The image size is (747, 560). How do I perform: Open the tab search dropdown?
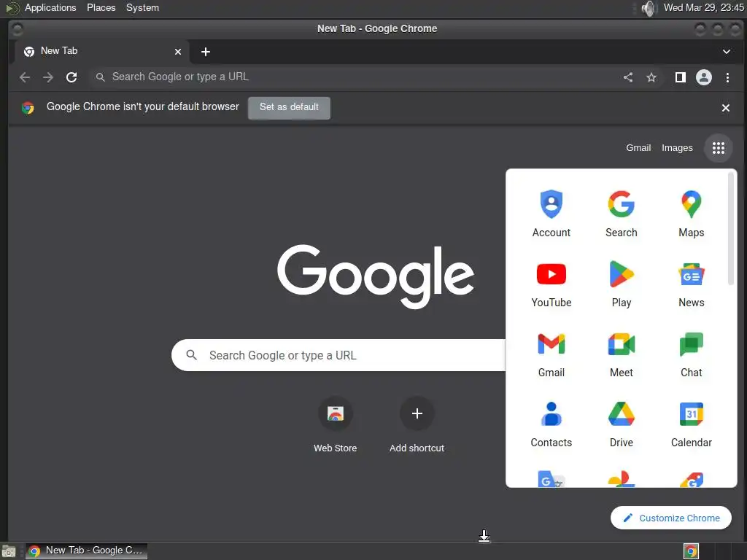[727, 52]
